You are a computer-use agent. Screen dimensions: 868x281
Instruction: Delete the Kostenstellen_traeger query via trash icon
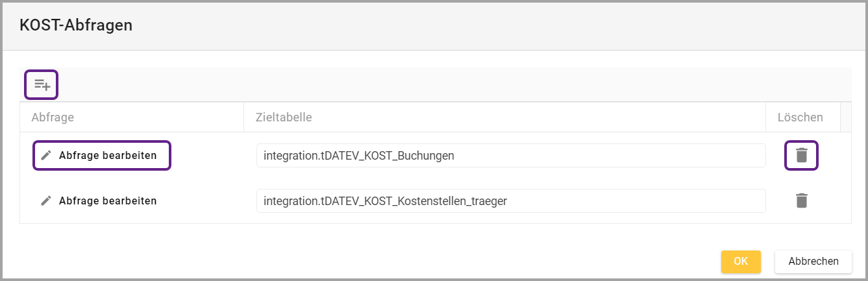(802, 201)
